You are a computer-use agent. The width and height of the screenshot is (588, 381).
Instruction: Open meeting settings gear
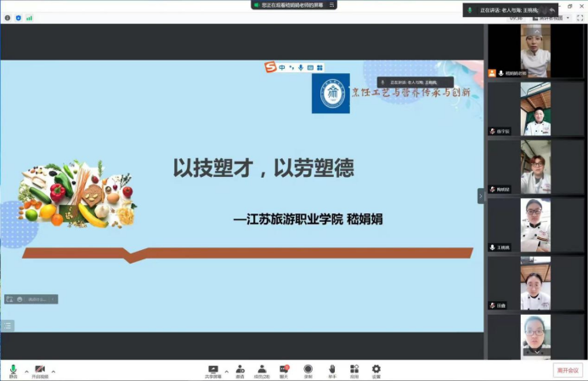pos(376,372)
